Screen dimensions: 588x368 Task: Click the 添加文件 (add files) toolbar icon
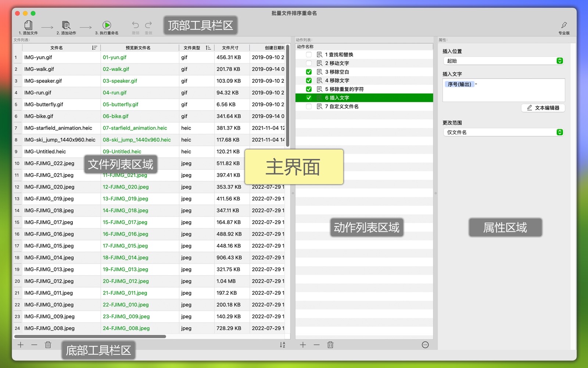[x=28, y=25]
